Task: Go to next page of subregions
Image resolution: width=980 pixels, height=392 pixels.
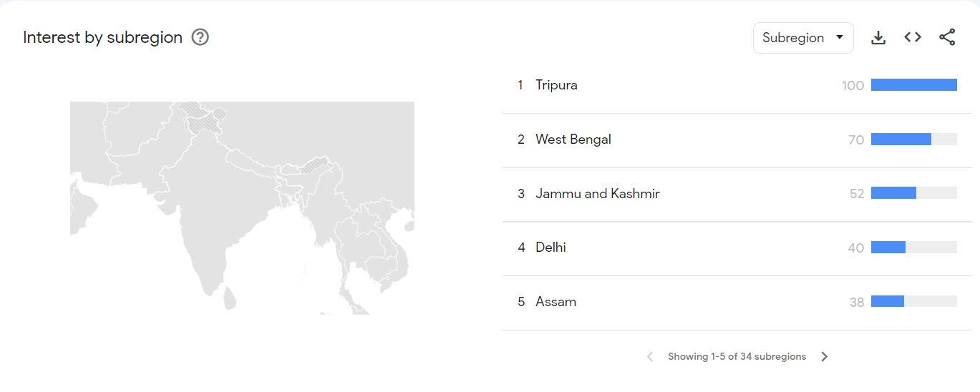Action: tap(825, 356)
